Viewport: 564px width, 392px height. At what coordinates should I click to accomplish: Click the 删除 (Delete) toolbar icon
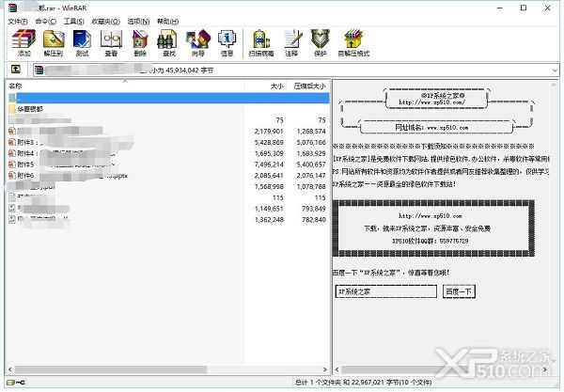[x=140, y=39]
